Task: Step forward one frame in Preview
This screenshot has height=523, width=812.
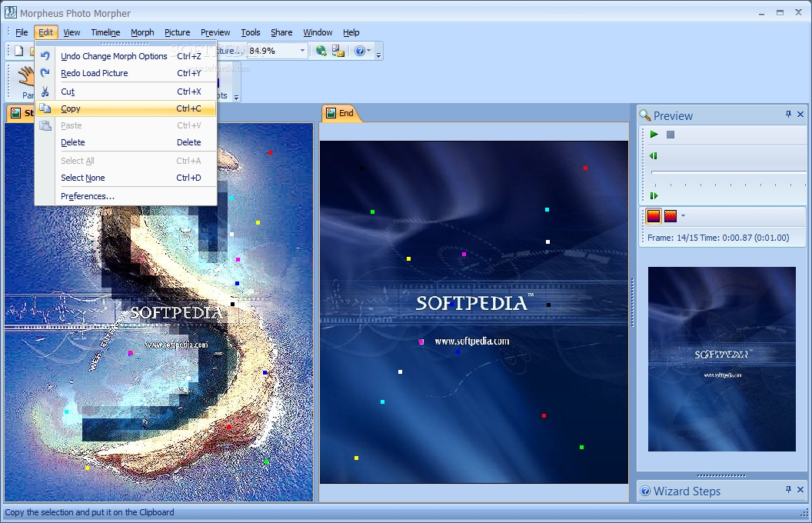Action: tap(654, 195)
